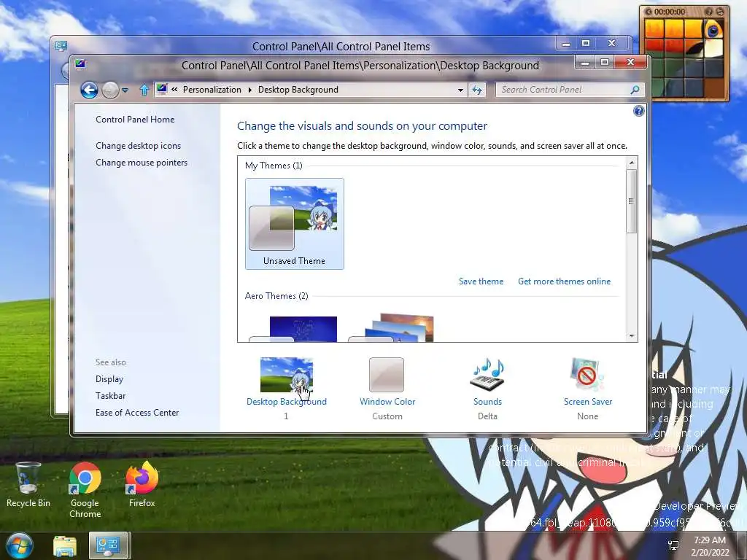747x560 pixels.
Task: Click the taskbar clock showing 7:29 AM
Action: point(710,546)
